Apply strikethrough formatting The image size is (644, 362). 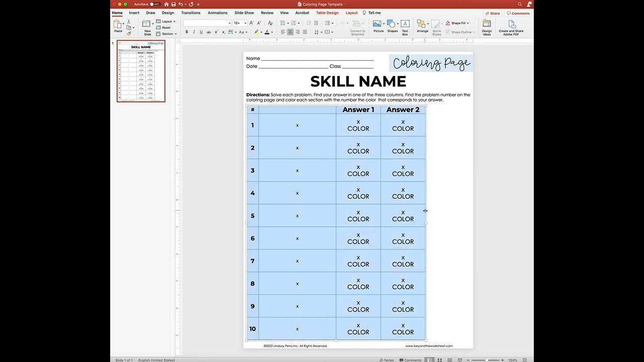(x=208, y=32)
